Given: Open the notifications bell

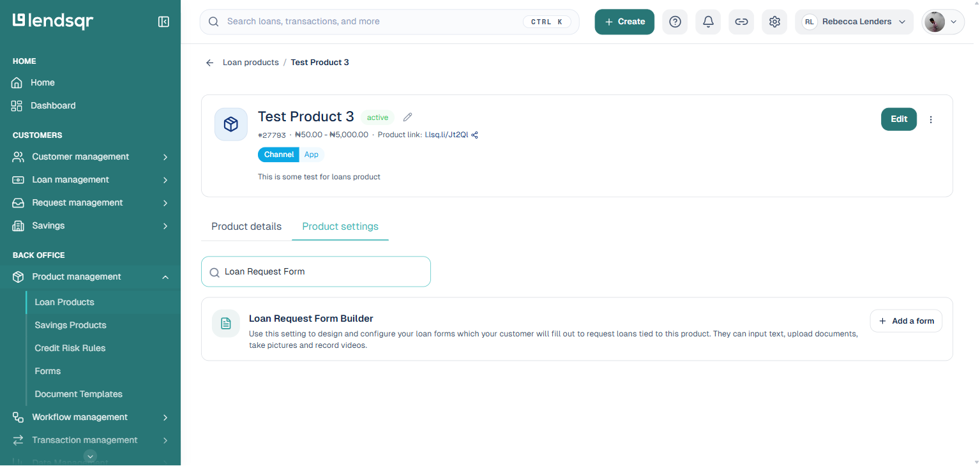Looking at the screenshot, I should coord(708,22).
